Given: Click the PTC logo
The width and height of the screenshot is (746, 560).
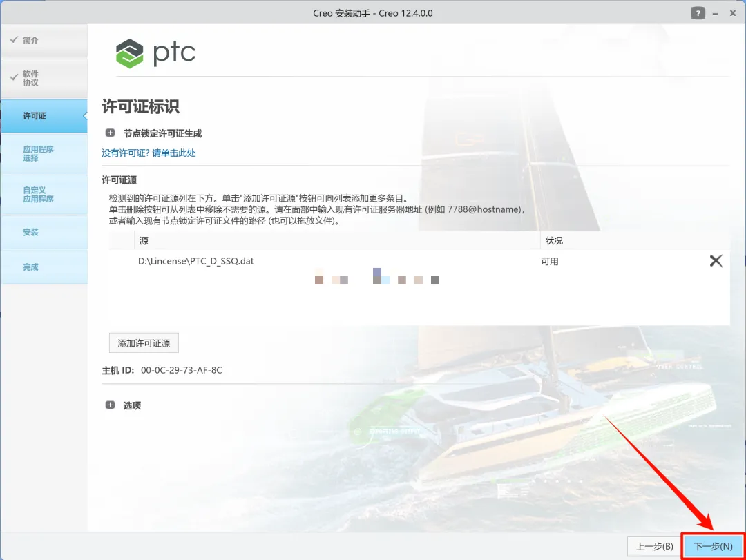Looking at the screenshot, I should pos(155,53).
